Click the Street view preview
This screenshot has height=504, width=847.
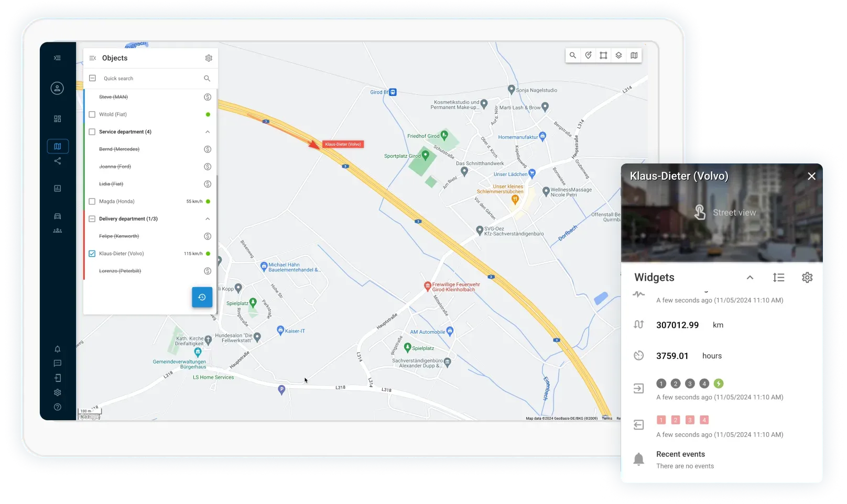tap(722, 213)
